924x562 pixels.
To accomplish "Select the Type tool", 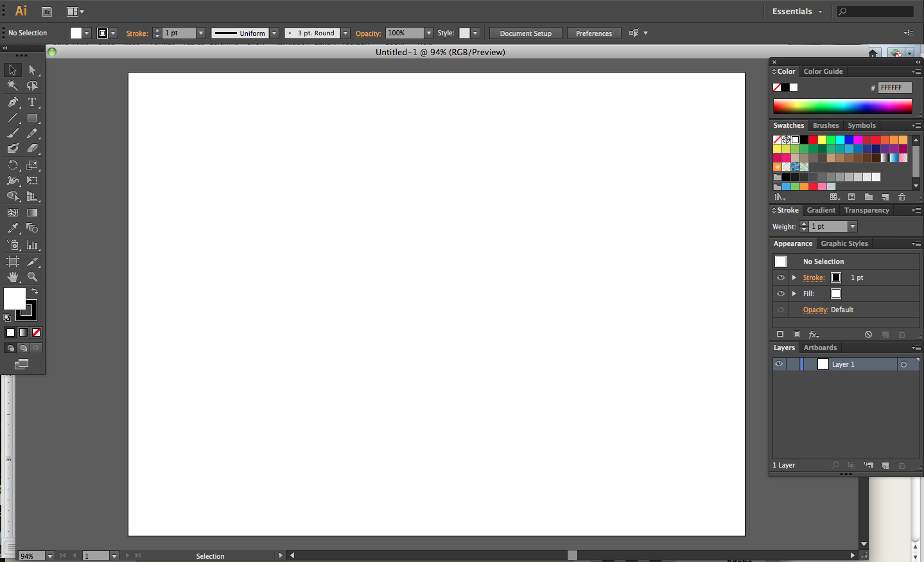I will (x=31, y=101).
